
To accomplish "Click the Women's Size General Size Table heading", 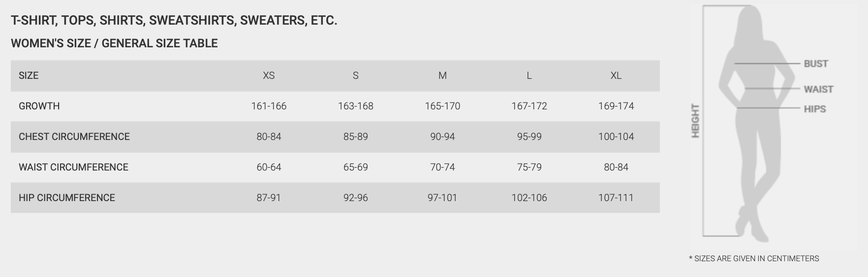I will 114,43.
